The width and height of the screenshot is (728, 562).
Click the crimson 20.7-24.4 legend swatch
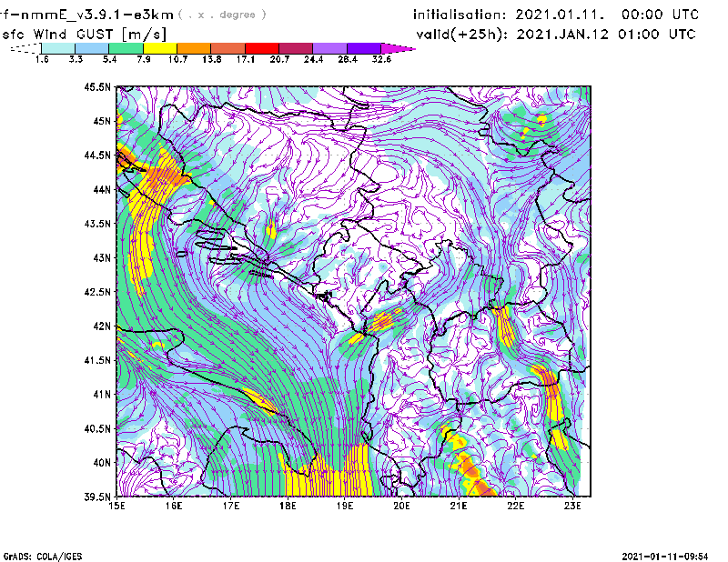[x=296, y=48]
